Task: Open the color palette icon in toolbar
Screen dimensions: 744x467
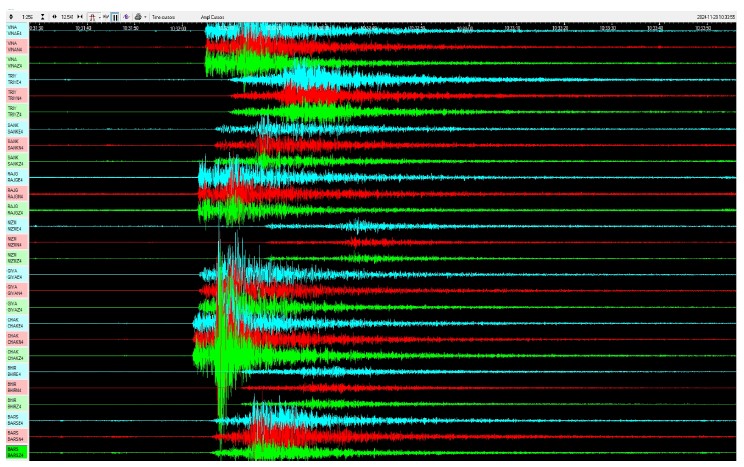Action: click(126, 17)
